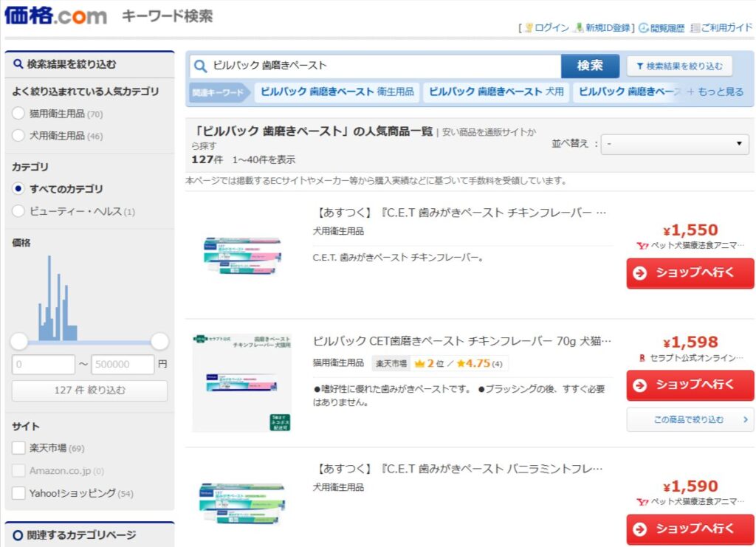This screenshot has width=756, height=547.
Task: Open the 新規ID登録 link
Action: tap(608, 28)
